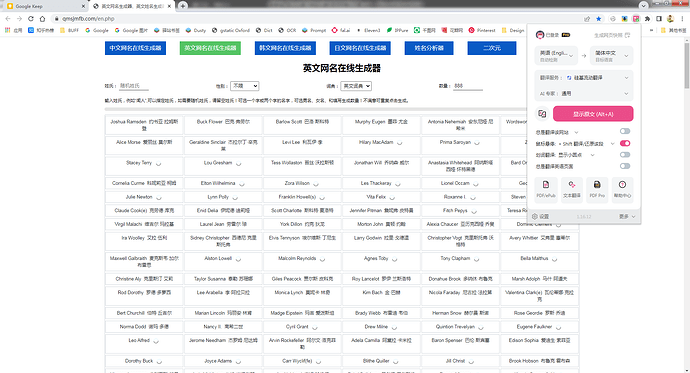Click 生成网页快照 snapshot icon link
This screenshot has width=690, height=373.
pyautogui.click(x=612, y=35)
